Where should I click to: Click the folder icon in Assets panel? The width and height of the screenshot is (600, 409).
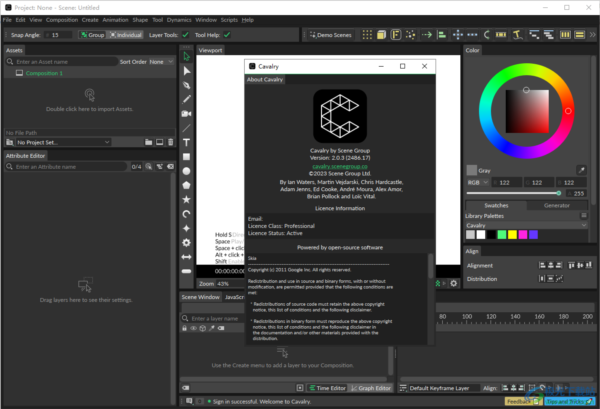tap(148, 142)
